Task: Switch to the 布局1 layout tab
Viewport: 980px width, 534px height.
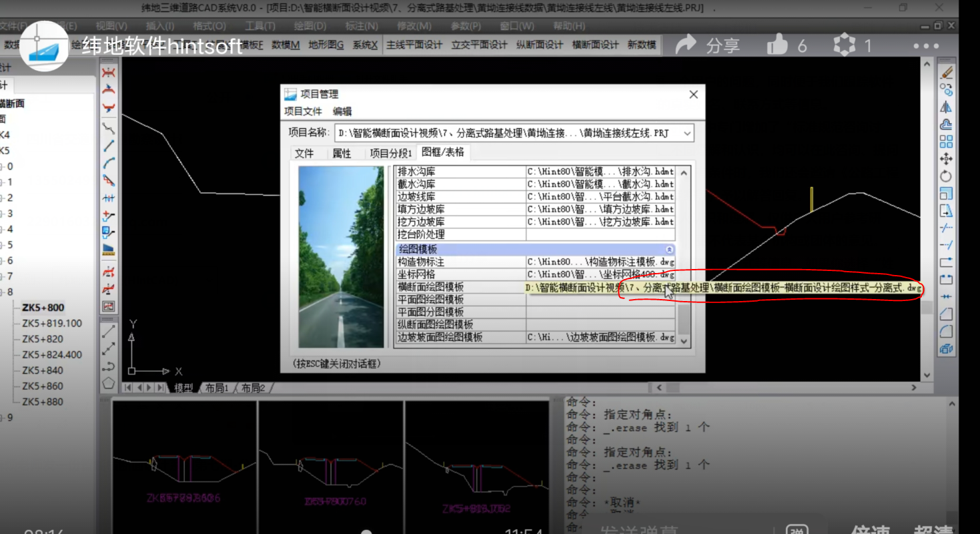Action: [x=216, y=388]
